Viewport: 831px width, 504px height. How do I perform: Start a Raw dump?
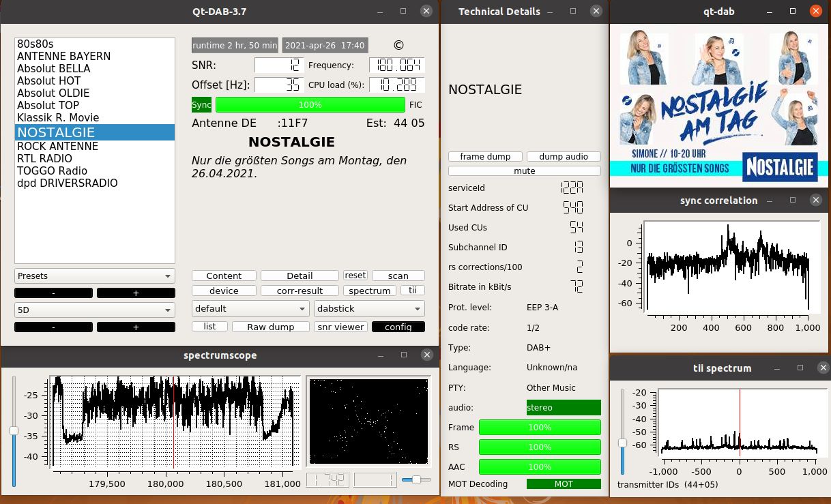click(271, 327)
